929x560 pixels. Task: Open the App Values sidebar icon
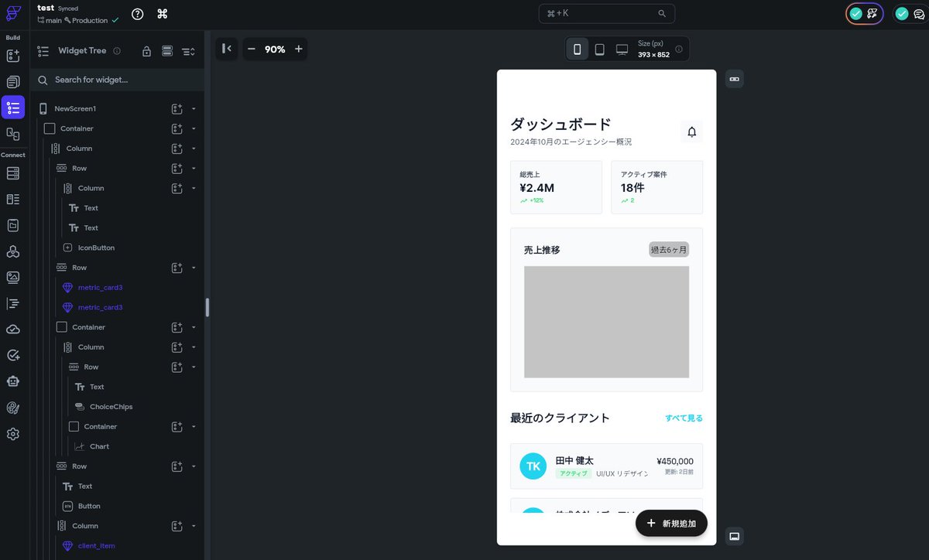point(12,226)
